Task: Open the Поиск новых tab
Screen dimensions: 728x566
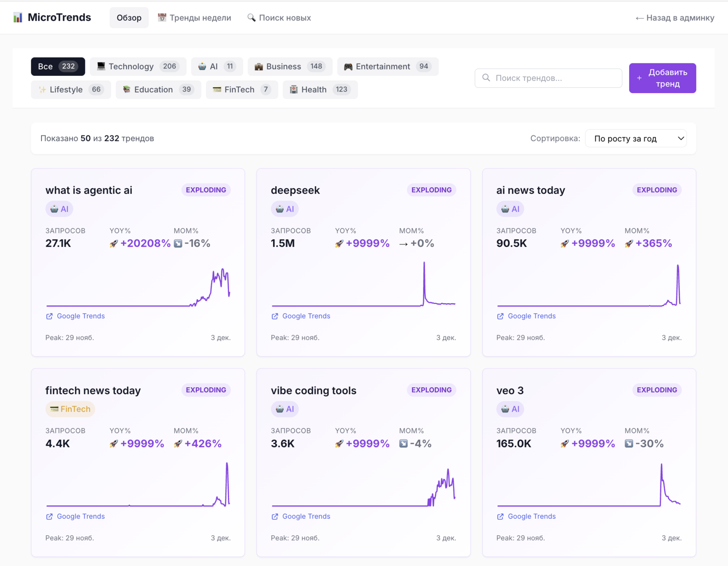Action: pyautogui.click(x=279, y=18)
